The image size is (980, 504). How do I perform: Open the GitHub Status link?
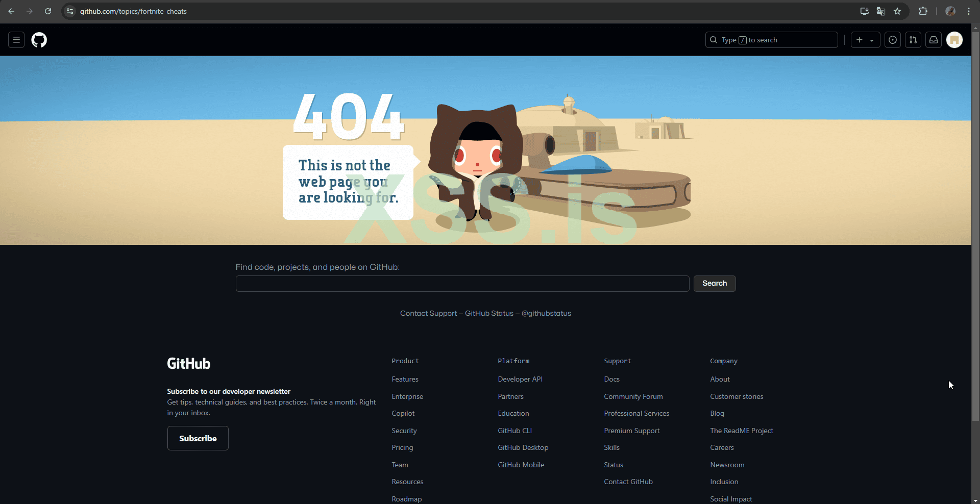click(489, 313)
